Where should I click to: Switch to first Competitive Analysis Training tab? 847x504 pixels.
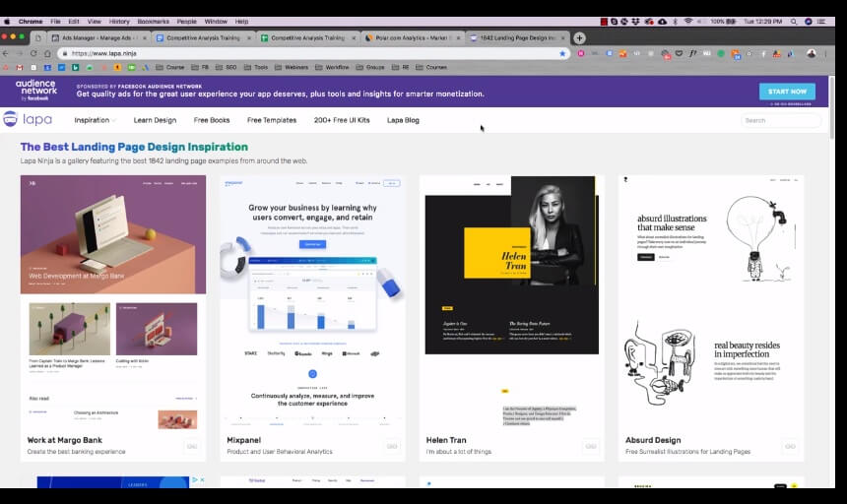tap(203, 37)
